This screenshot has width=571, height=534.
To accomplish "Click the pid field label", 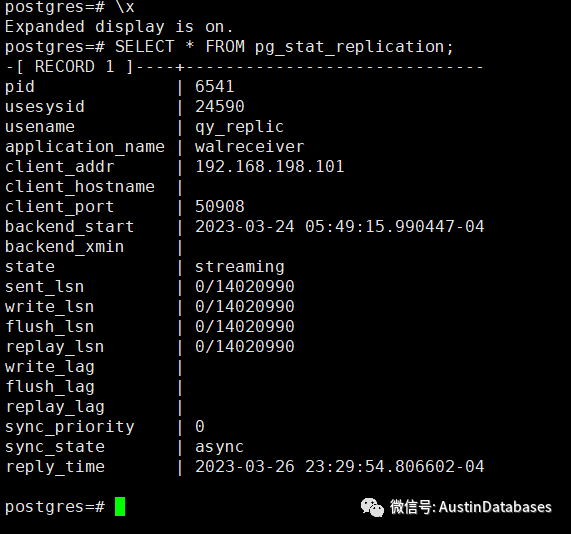I will tap(20, 87).
